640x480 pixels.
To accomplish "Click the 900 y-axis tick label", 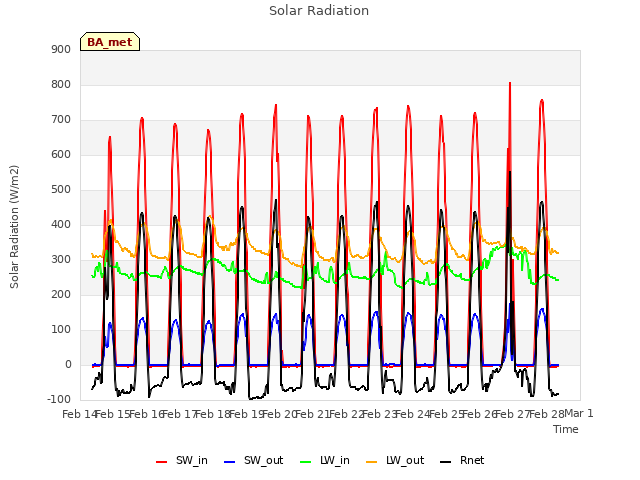I will point(61,49).
